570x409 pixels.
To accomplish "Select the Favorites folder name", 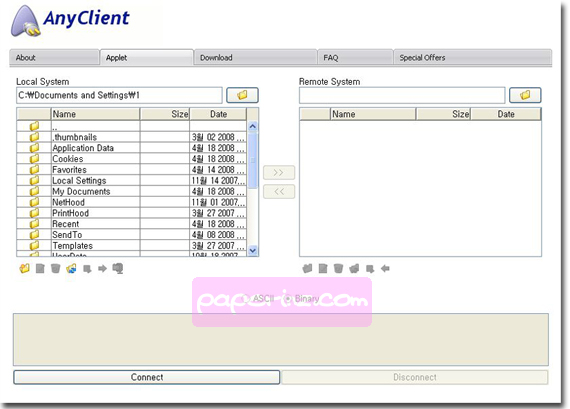I will click(x=69, y=170).
